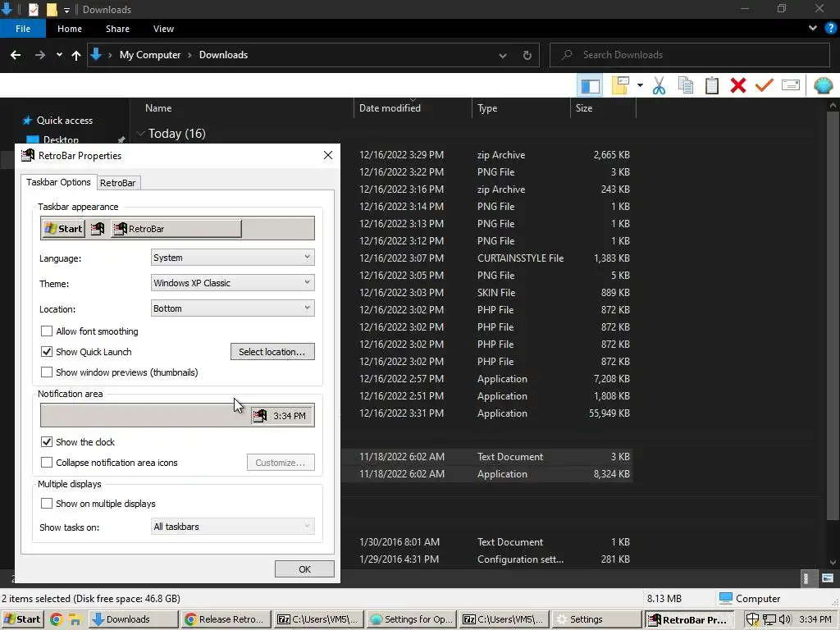Open the recent locations chevron next to forward arrow
Screen dimensions: 840x630
click(59, 55)
